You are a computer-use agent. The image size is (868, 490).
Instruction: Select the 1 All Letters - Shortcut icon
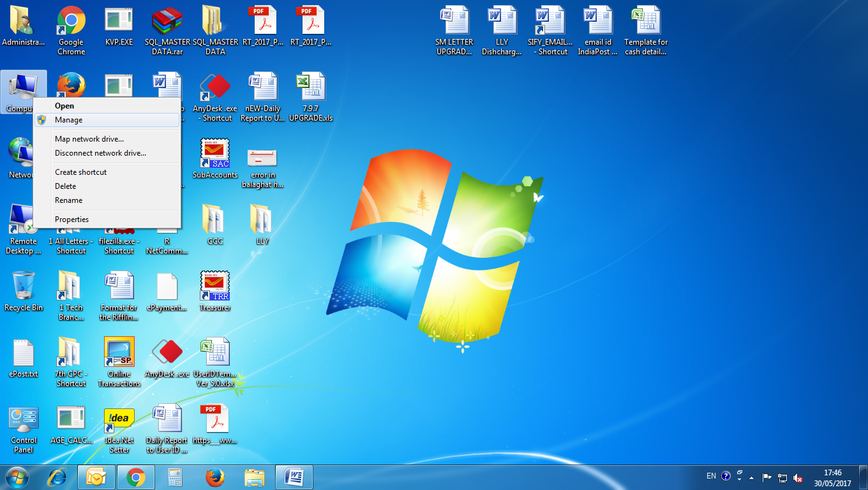point(71,246)
